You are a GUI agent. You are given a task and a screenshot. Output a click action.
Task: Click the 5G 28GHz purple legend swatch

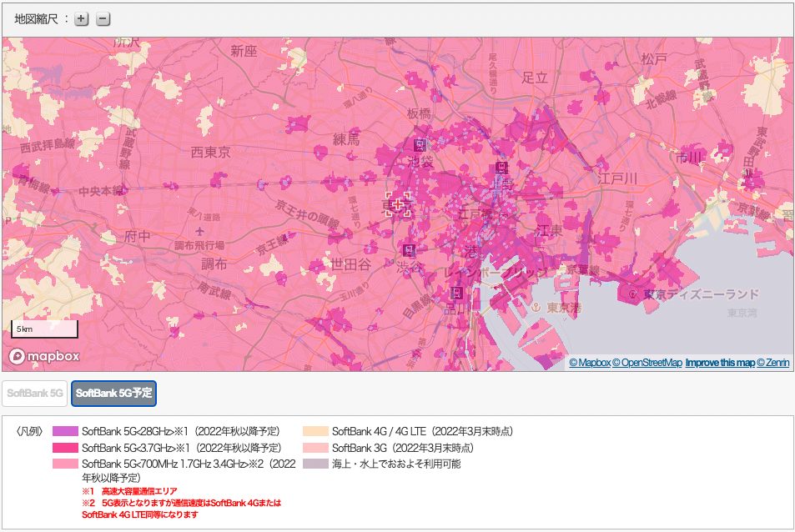(x=65, y=432)
